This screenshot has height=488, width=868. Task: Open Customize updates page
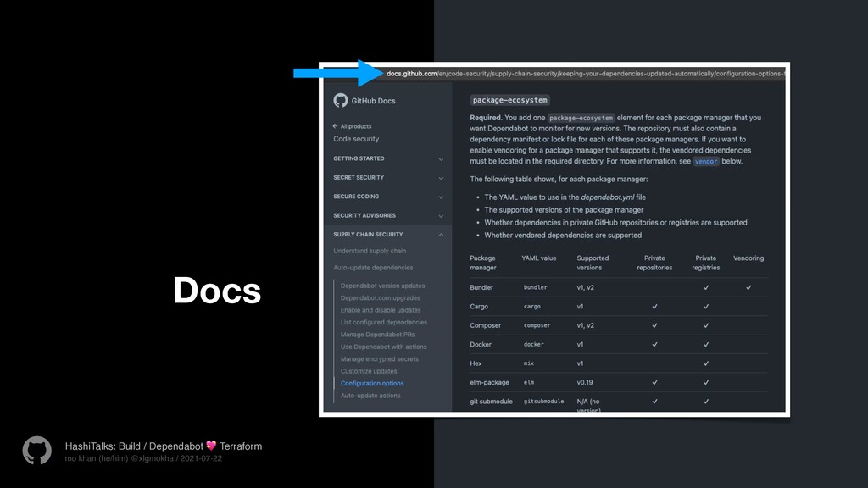(x=369, y=371)
